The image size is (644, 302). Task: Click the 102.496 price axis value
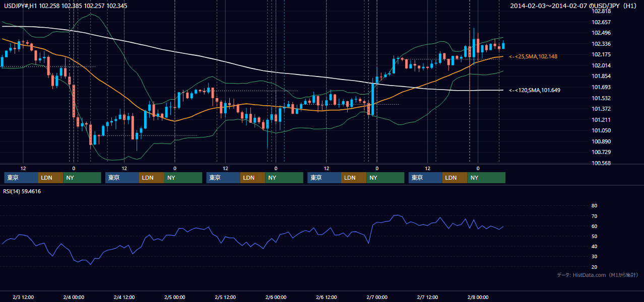pyautogui.click(x=601, y=33)
